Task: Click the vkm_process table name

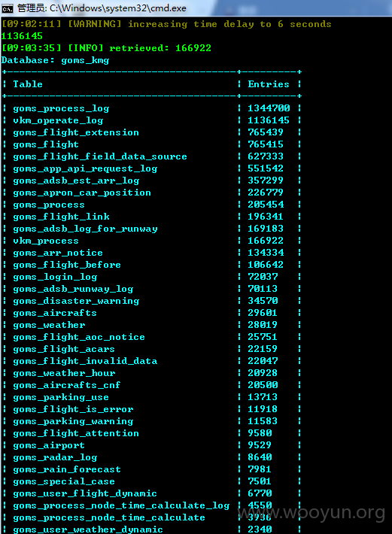Action: click(46, 241)
